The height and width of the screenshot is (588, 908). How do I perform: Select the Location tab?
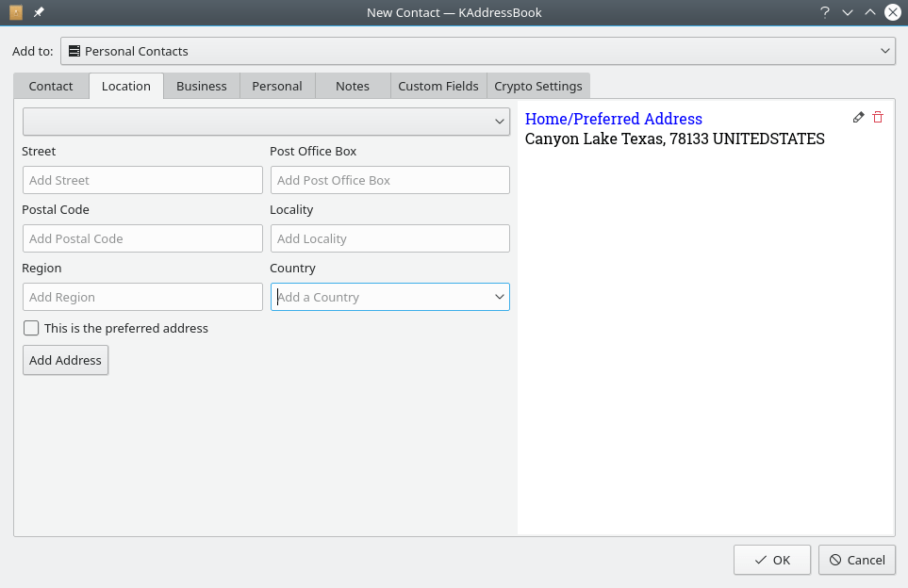click(126, 87)
